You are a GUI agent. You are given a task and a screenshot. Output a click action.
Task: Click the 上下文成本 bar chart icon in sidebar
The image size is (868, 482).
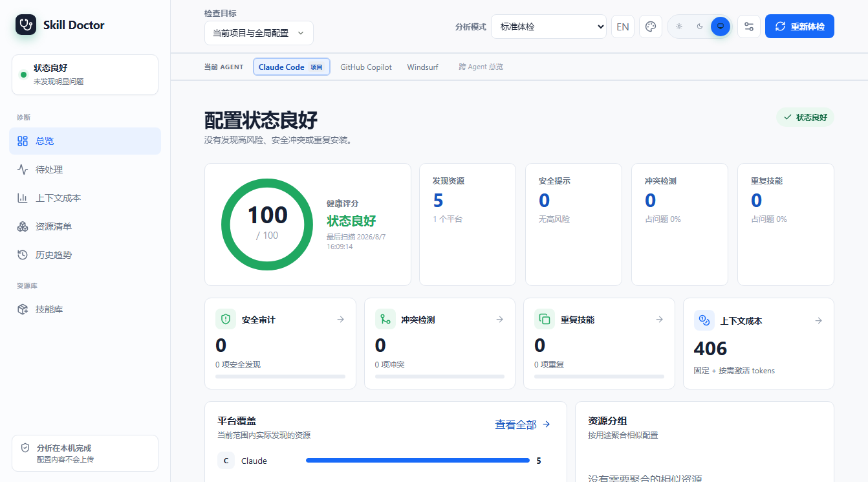23,198
